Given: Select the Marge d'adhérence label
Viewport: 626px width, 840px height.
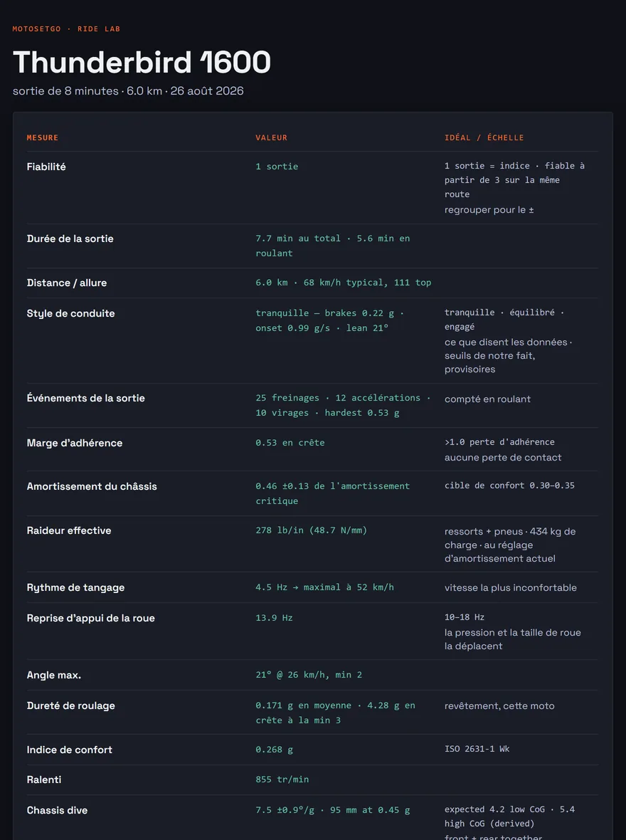Looking at the screenshot, I should 75,443.
